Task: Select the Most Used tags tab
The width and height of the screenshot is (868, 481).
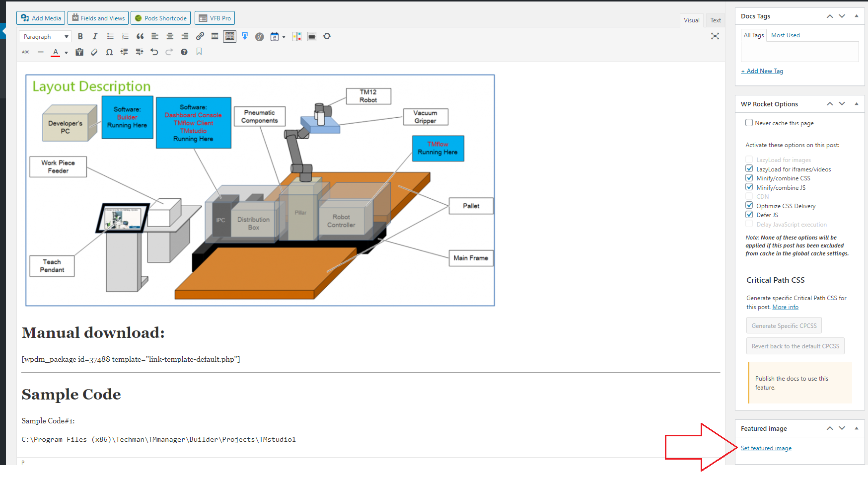Action: pyautogui.click(x=786, y=35)
